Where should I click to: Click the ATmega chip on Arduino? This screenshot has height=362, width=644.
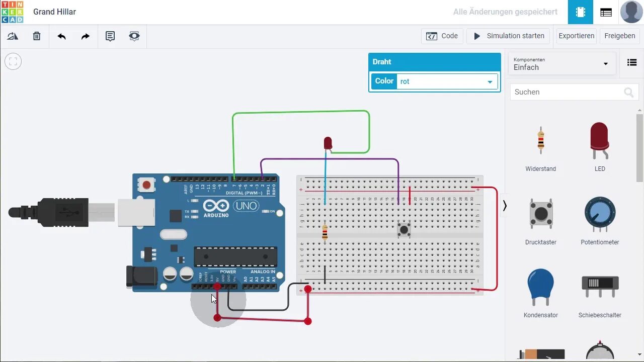(x=235, y=257)
